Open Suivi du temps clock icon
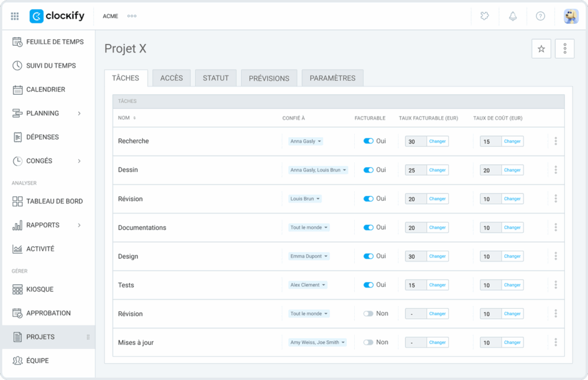The height and width of the screenshot is (380, 588). (x=17, y=65)
